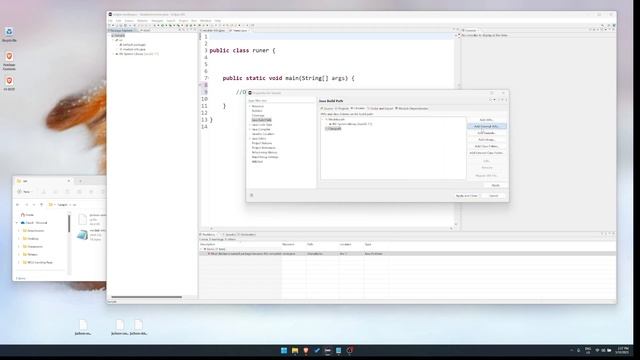Click Add Library button
This screenshot has width=640, height=360.
487,140
